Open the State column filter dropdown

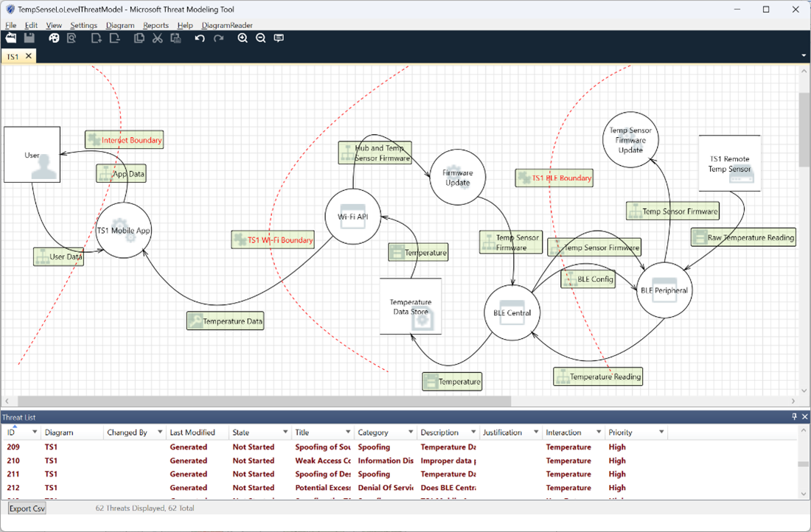coord(285,433)
